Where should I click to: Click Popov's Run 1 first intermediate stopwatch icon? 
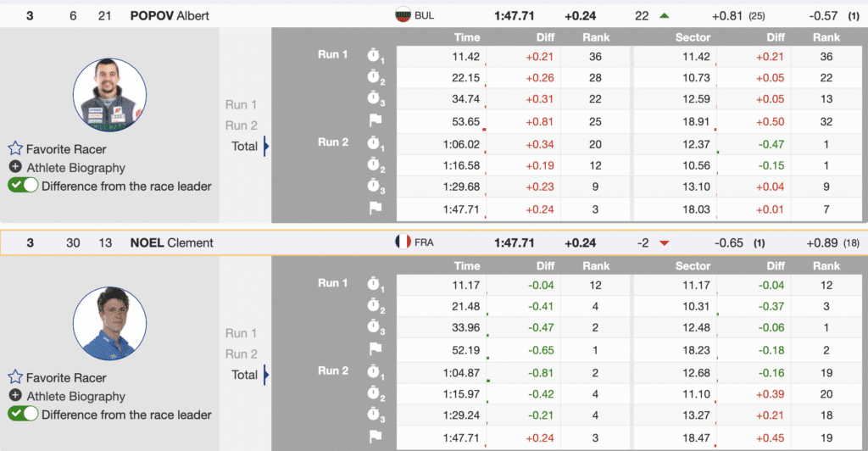coord(376,57)
